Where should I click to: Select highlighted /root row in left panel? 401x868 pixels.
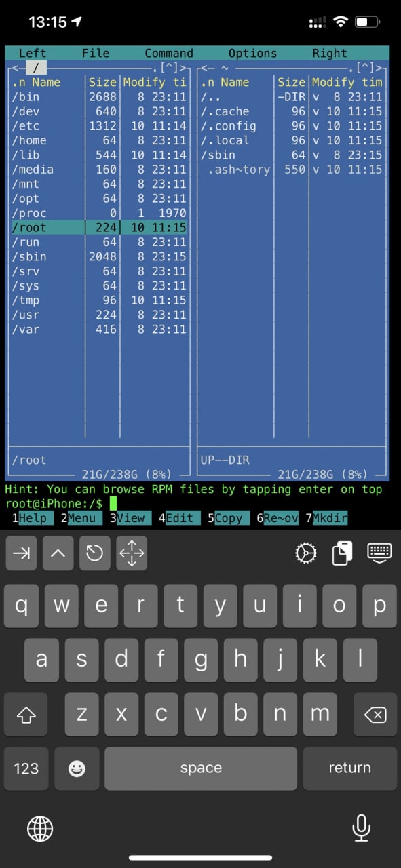point(99,228)
